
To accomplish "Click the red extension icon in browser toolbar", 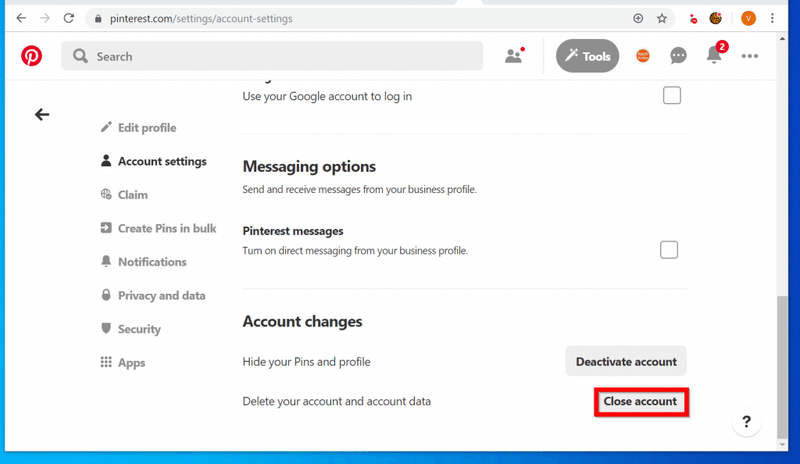I will [x=693, y=19].
